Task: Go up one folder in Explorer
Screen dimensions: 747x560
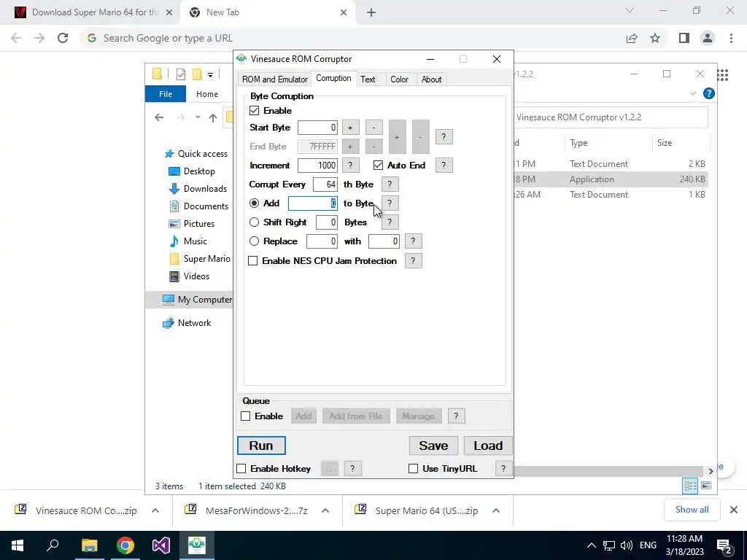Action: point(212,117)
